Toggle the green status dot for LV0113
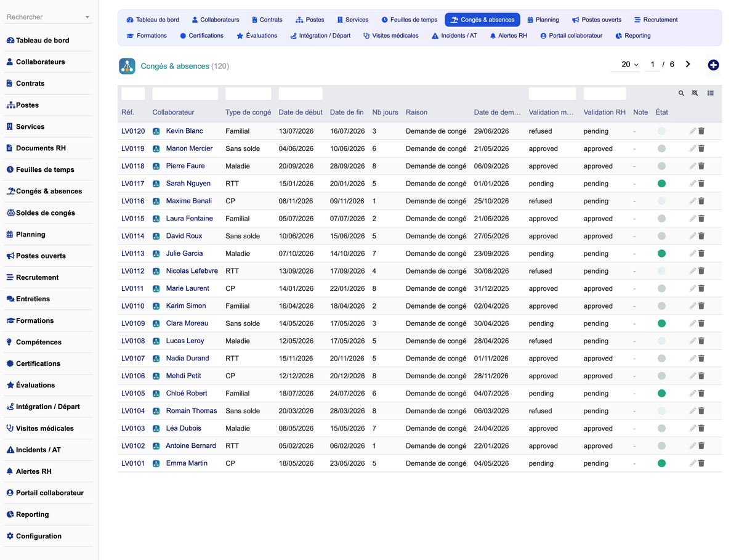Viewport: 739px width, 560px height. (661, 253)
